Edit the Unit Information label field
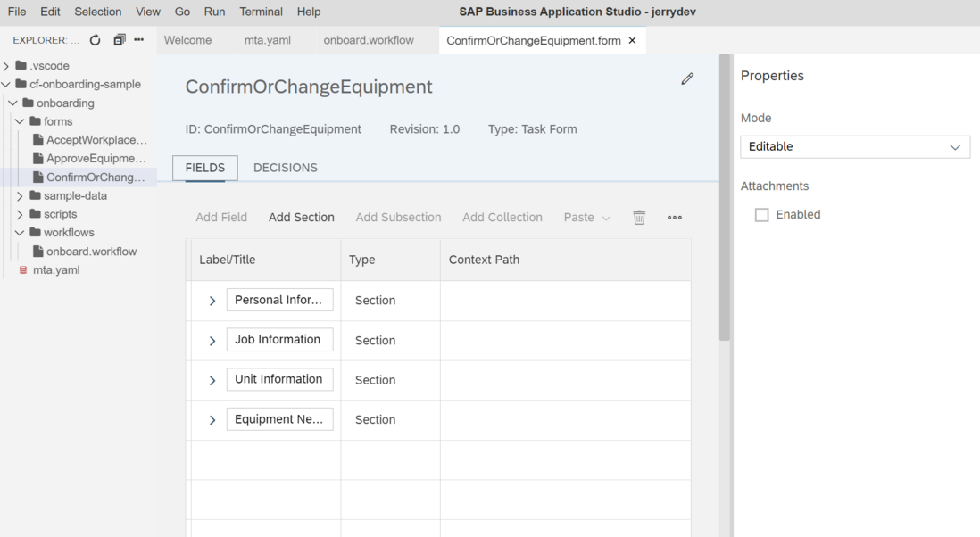The image size is (980, 537). [280, 379]
